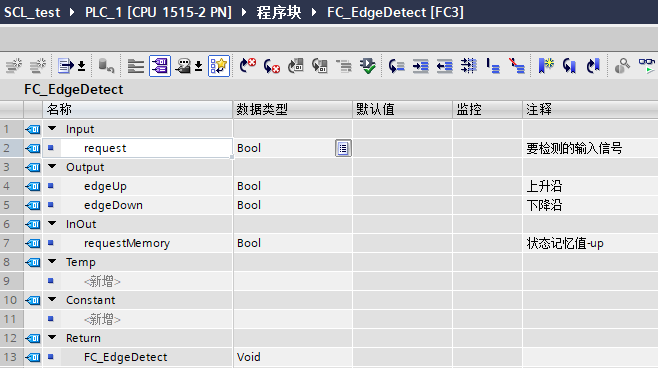Click the 上升沿 comment cell

click(590, 186)
